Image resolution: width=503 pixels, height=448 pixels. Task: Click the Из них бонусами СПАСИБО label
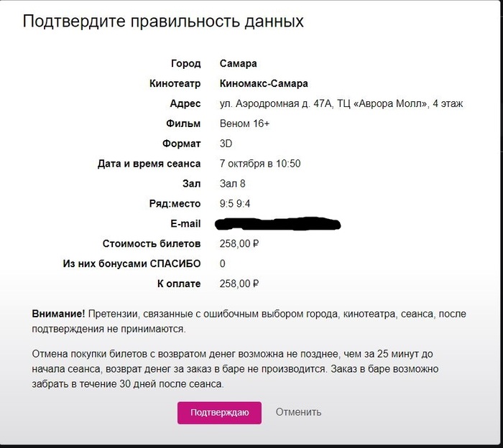(132, 263)
